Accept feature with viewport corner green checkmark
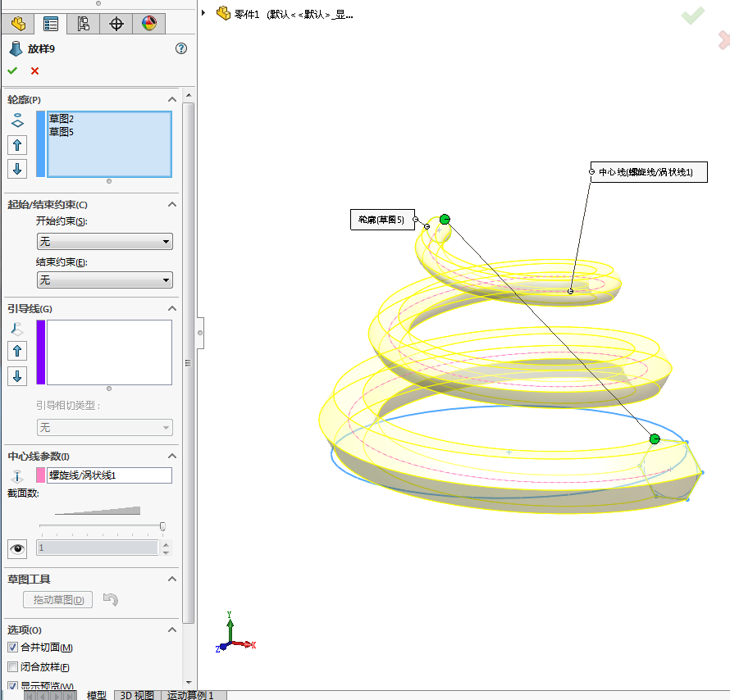Screen dimensions: 730x700 tap(693, 16)
